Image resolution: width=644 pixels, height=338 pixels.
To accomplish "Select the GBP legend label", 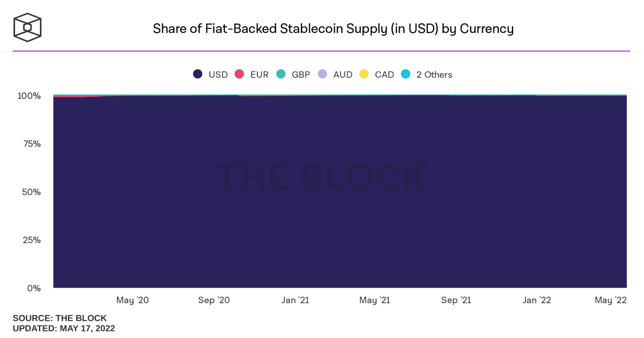I will point(301,75).
